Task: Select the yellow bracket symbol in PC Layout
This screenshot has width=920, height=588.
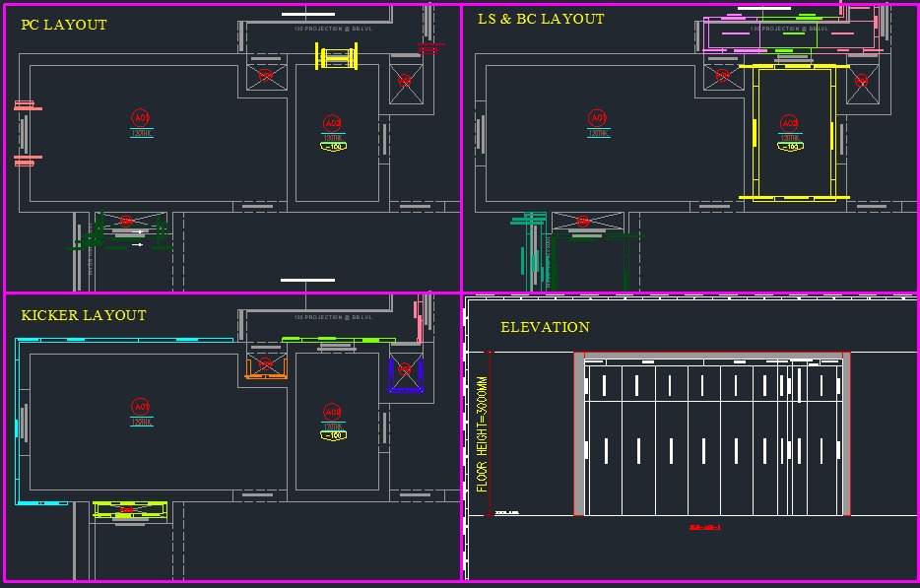Action: point(336,57)
